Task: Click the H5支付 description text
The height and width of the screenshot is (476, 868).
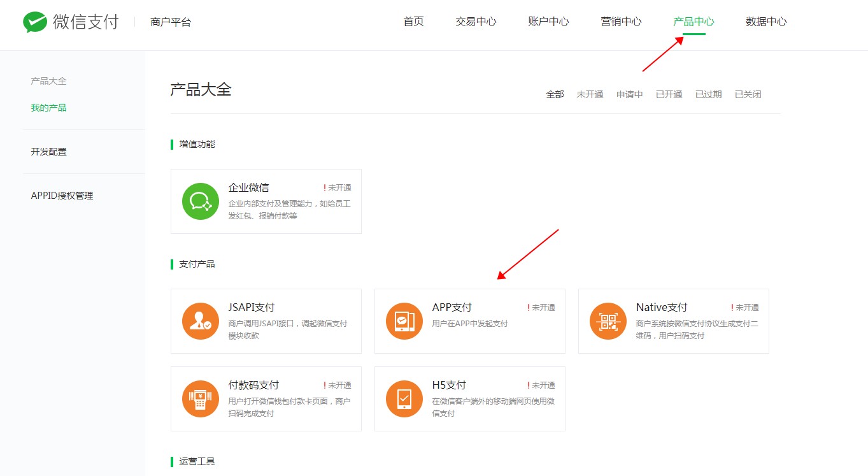Action: pyautogui.click(x=493, y=407)
